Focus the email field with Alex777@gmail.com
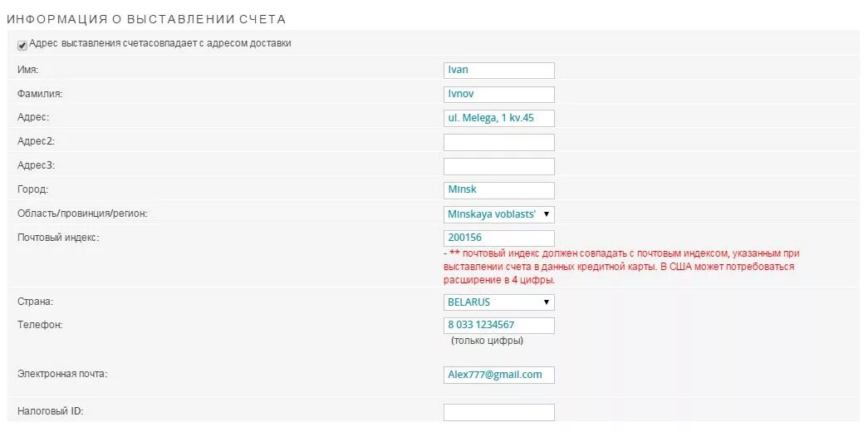This screenshot has height=432, width=868. pyautogui.click(x=498, y=376)
